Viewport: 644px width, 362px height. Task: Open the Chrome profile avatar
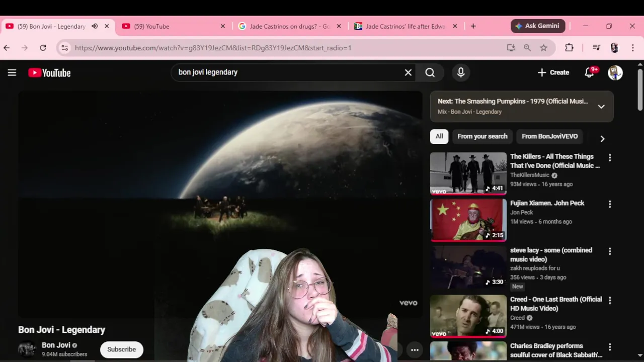(614, 48)
